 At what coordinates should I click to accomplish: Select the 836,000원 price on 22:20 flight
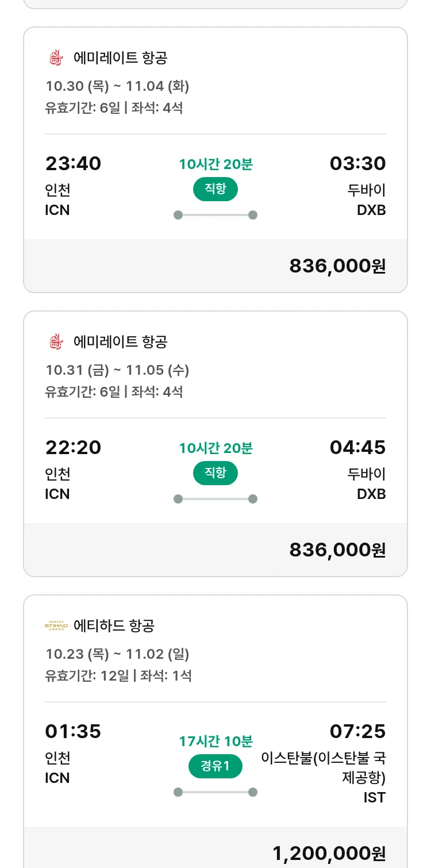point(337,550)
